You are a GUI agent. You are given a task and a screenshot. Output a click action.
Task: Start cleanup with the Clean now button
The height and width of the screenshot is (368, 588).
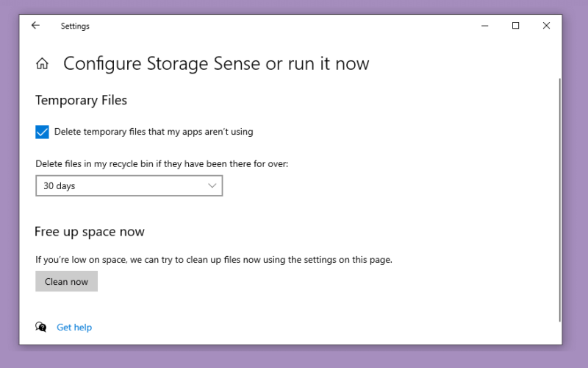click(66, 281)
